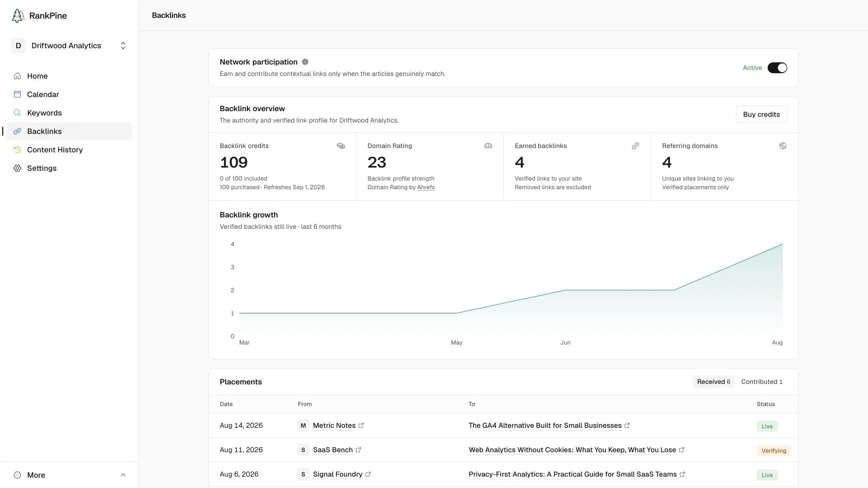This screenshot has width=868, height=488.
Task: Switch to the Contributed placements tab
Action: pos(762,382)
